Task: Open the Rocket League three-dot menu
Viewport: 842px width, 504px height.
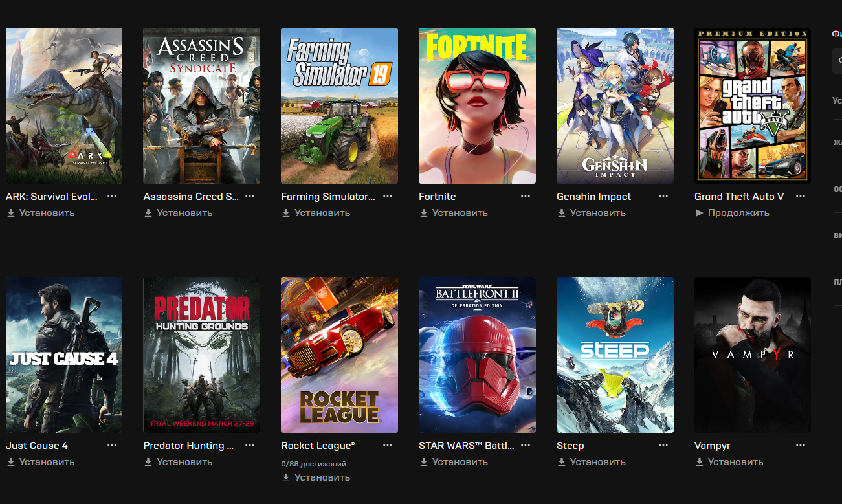Action: [x=388, y=445]
